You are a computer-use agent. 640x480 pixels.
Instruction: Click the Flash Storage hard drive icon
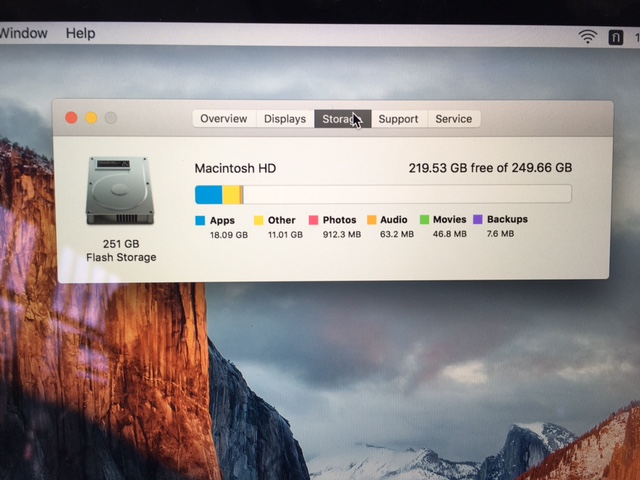coord(119,192)
